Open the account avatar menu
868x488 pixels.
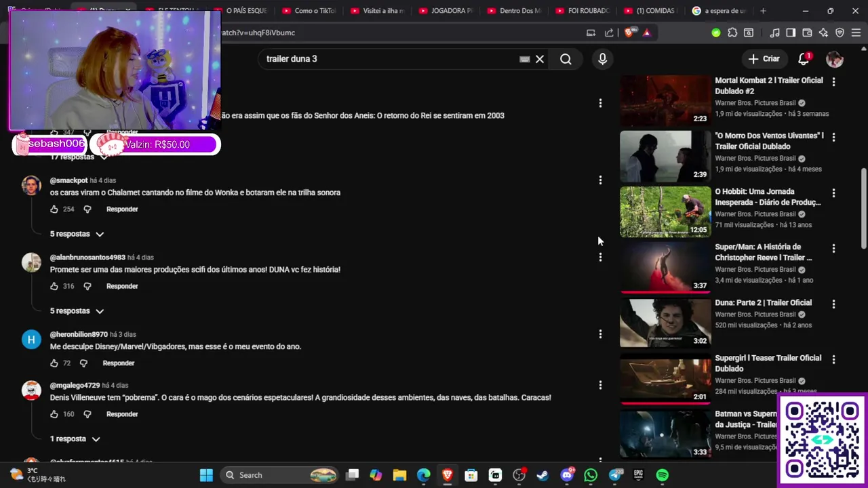click(835, 59)
